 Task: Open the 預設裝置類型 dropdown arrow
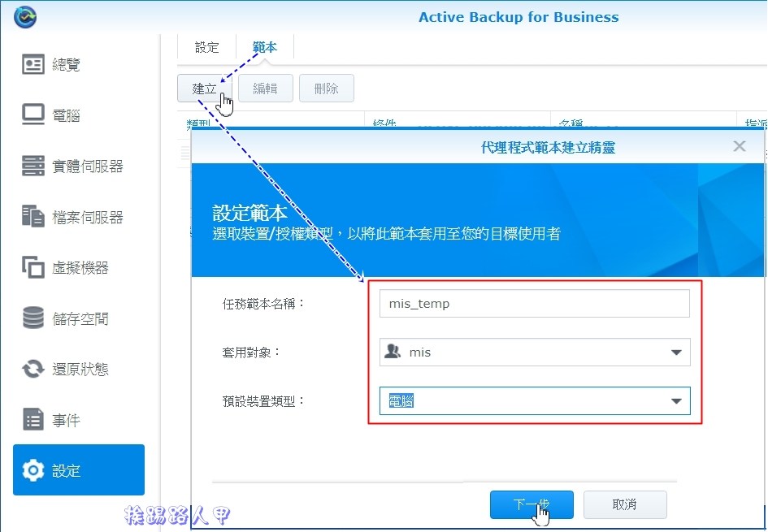(x=676, y=401)
